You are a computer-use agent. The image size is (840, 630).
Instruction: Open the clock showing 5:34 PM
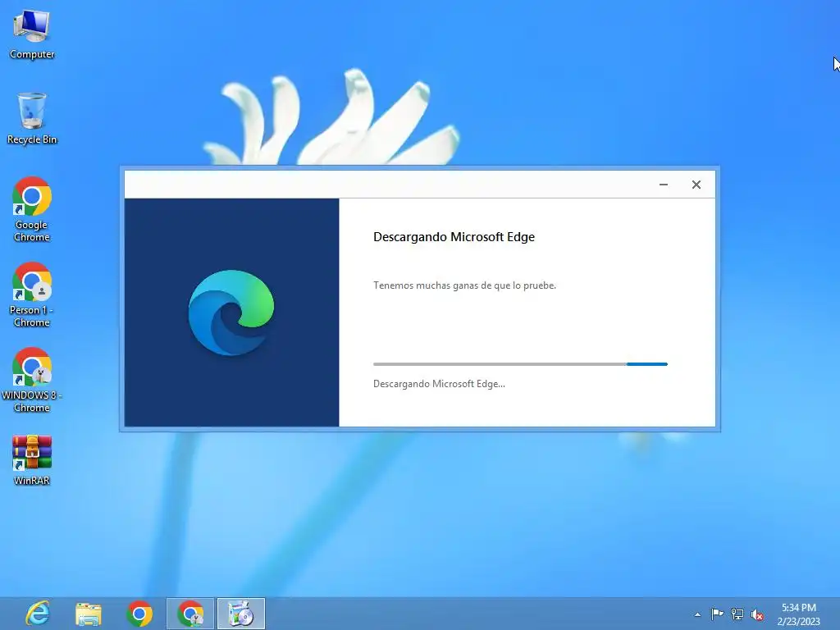tap(799, 614)
